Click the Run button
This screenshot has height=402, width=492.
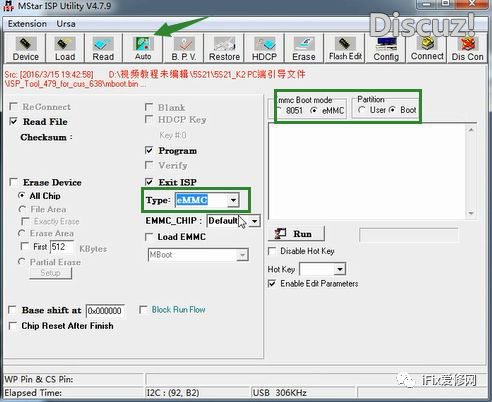pyautogui.click(x=296, y=234)
